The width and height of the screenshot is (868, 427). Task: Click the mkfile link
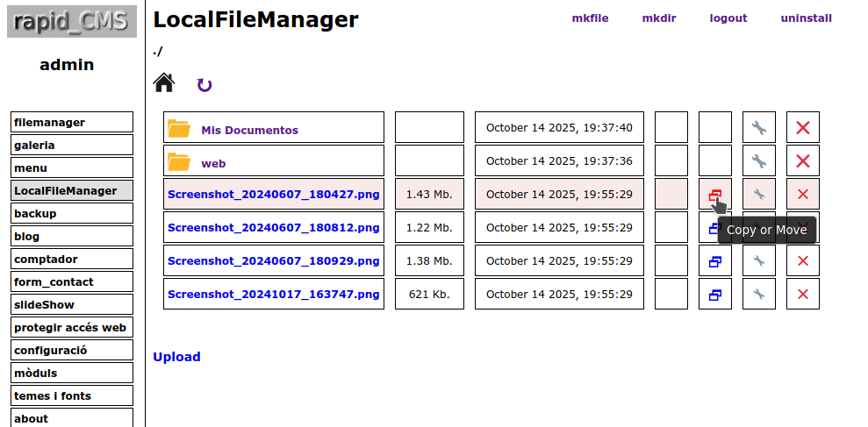click(590, 18)
